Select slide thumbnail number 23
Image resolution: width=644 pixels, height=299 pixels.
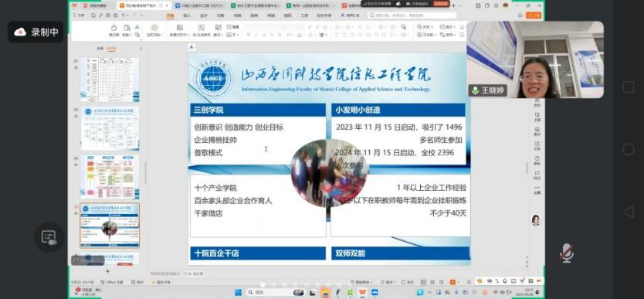(110, 177)
